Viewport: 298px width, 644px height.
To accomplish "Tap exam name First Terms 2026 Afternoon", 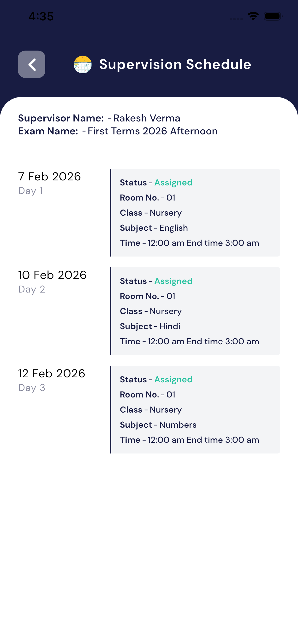I will [153, 131].
